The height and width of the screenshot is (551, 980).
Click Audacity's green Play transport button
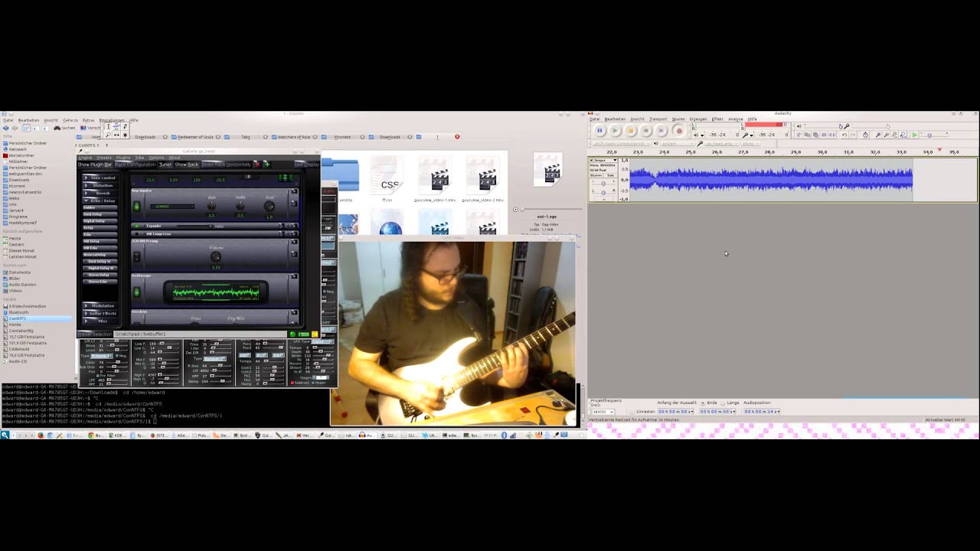click(x=615, y=131)
